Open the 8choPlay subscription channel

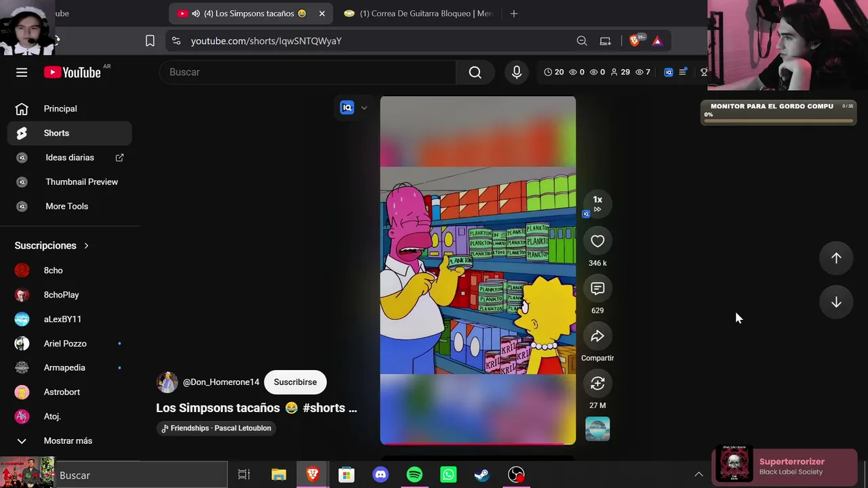pos(70,295)
